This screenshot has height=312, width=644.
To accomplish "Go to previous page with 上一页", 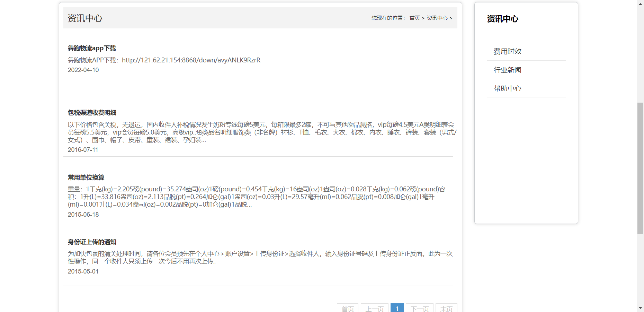I will point(374,308).
